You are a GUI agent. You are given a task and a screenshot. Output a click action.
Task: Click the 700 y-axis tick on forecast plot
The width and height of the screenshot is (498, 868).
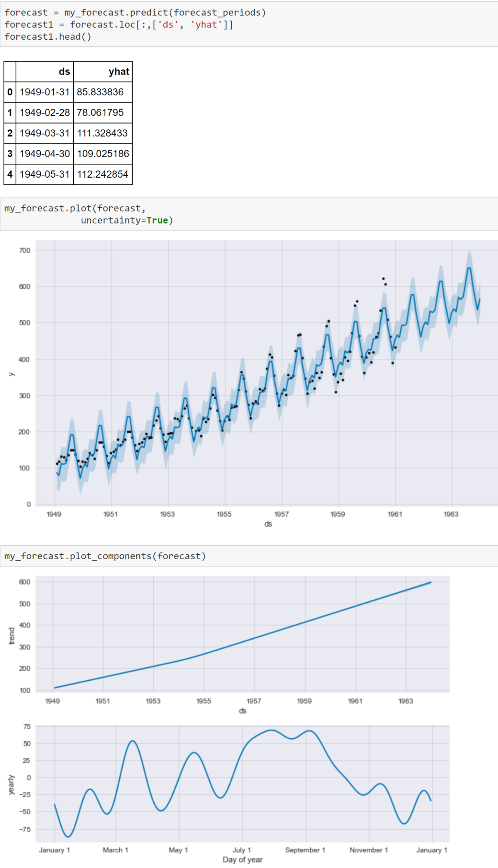click(x=24, y=250)
